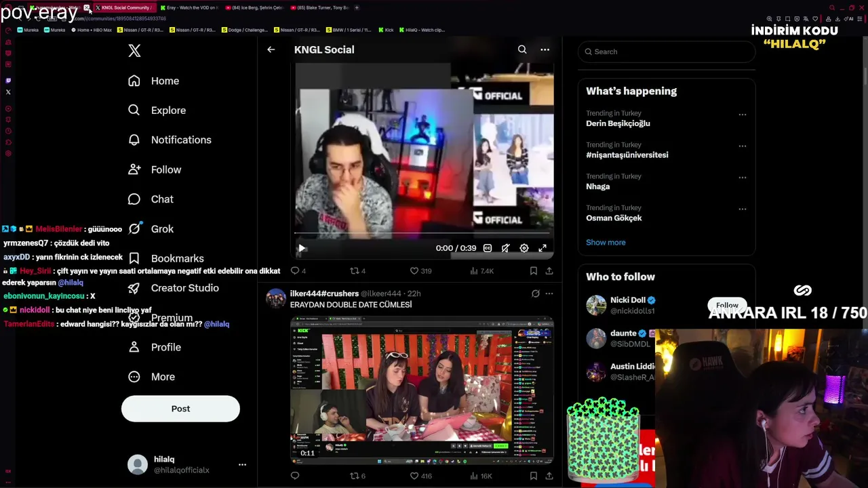868x488 pixels.
Task: Repost the post with 6 reposts
Action: 357,476
